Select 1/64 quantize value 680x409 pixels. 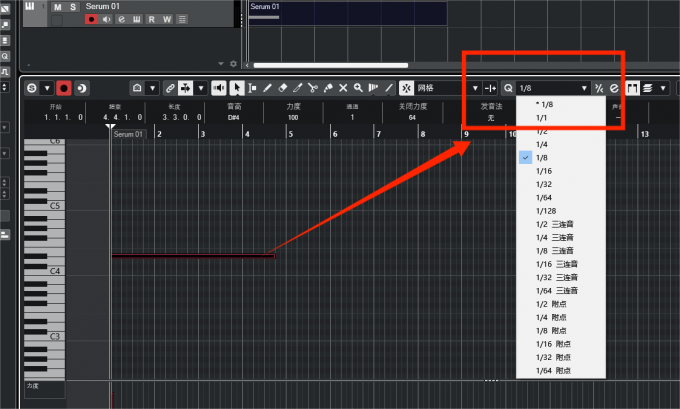[x=561, y=198]
